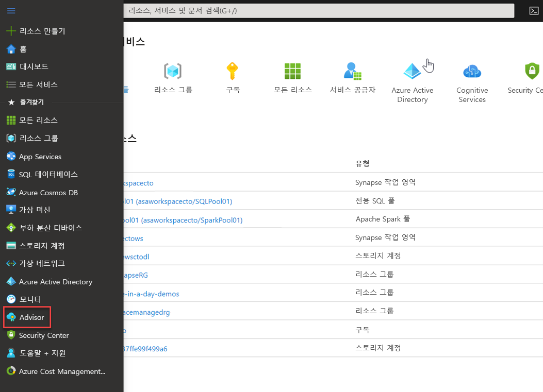
Task: Click the Load balancers diamond icon
Action: coord(11,228)
